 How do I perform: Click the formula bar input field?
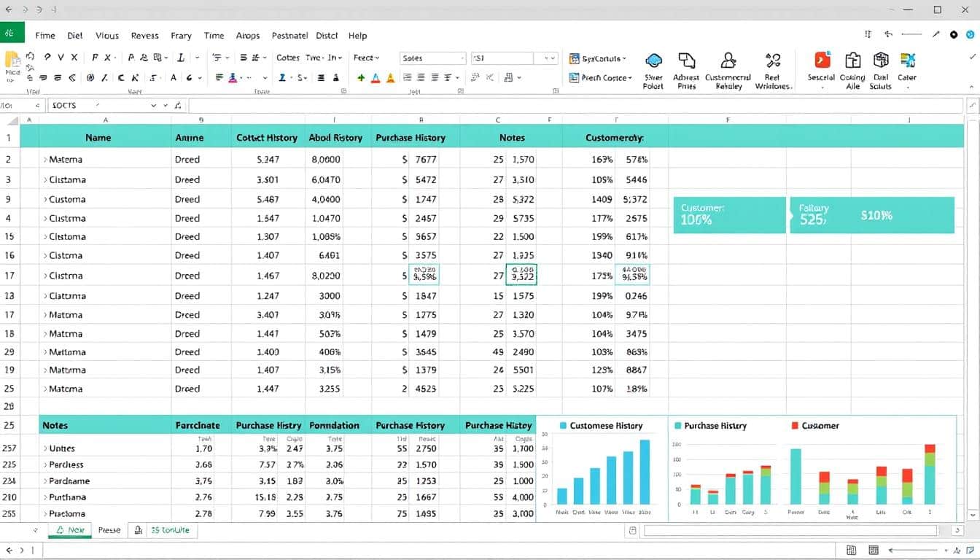click(576, 106)
